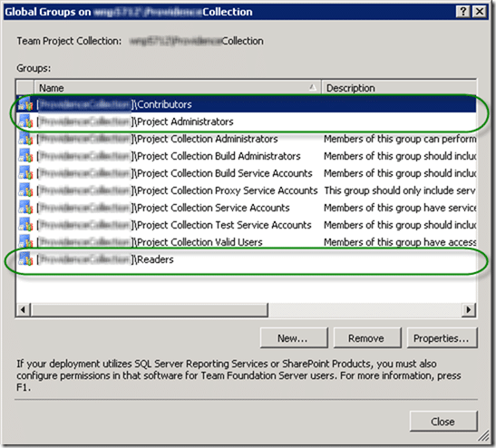Image resolution: width=496 pixels, height=448 pixels.
Task: Click the right scroll arrow
Action: click(x=469, y=309)
